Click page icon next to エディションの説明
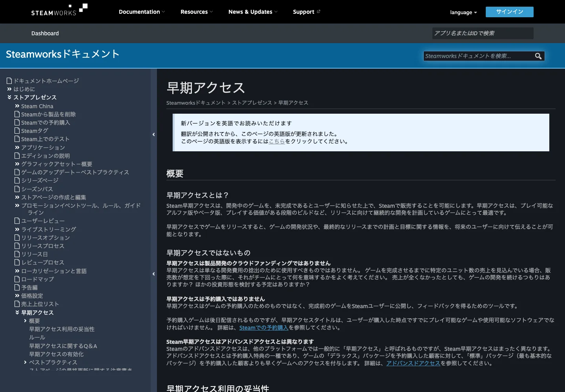The width and height of the screenshot is (565, 392). click(17, 156)
